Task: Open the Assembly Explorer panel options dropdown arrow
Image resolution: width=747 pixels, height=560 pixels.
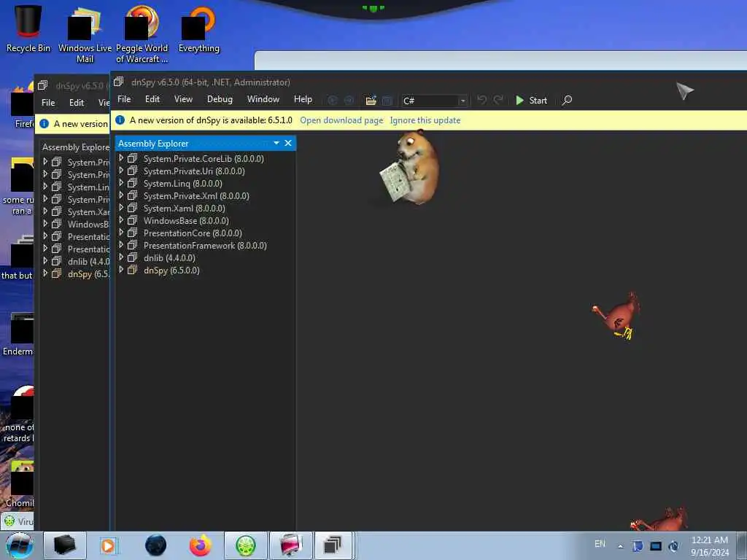Action: 276,143
